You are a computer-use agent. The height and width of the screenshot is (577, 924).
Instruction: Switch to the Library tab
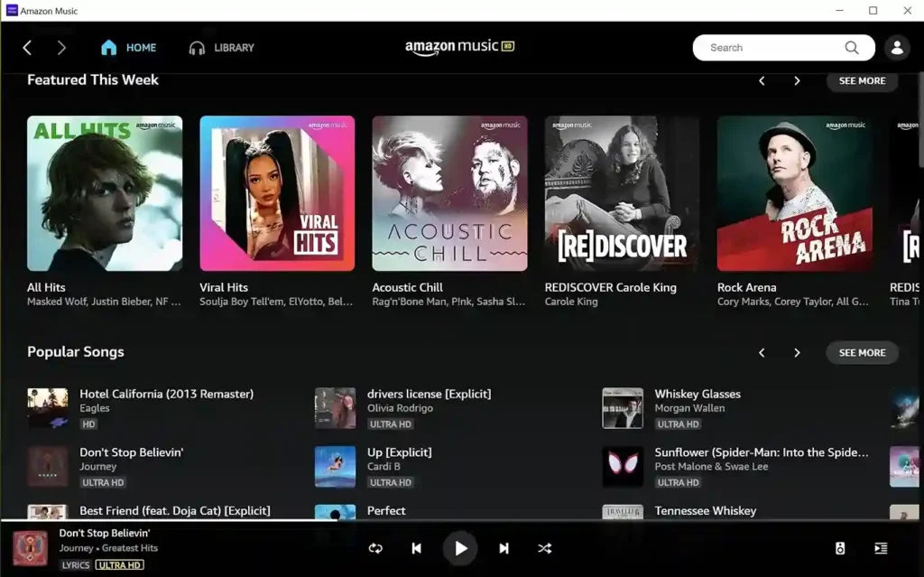(222, 48)
